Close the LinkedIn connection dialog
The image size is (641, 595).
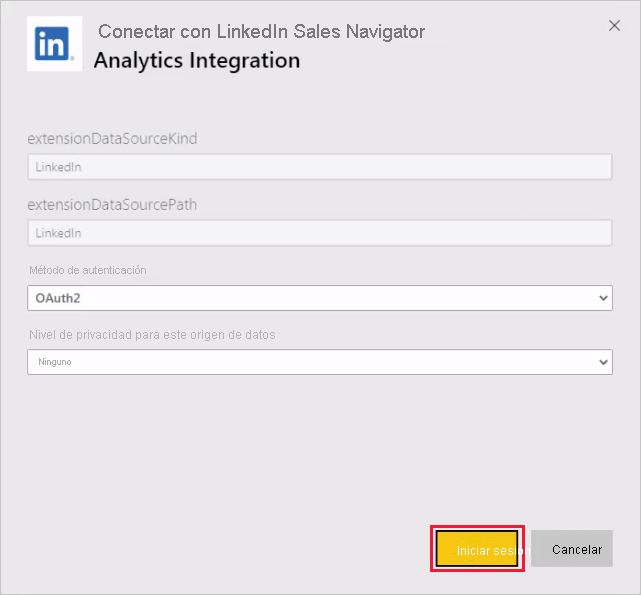(x=614, y=26)
